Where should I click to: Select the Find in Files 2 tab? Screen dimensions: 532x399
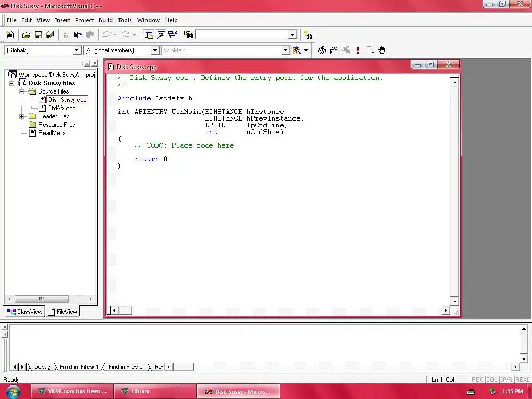pyautogui.click(x=126, y=367)
